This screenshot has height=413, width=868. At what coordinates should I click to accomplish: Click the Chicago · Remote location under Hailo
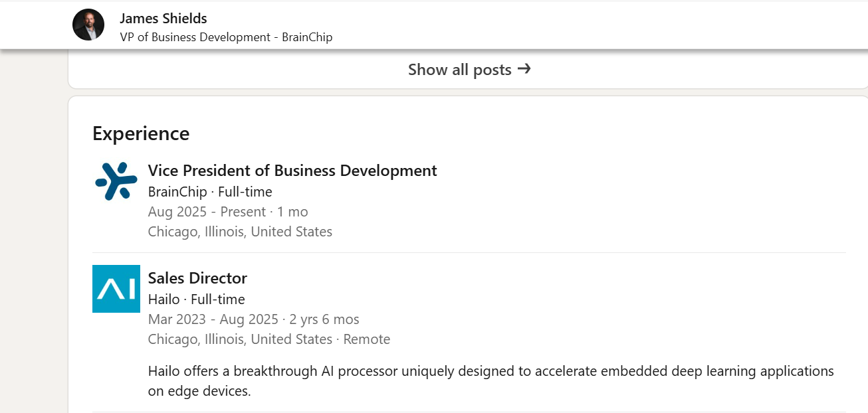(x=269, y=339)
